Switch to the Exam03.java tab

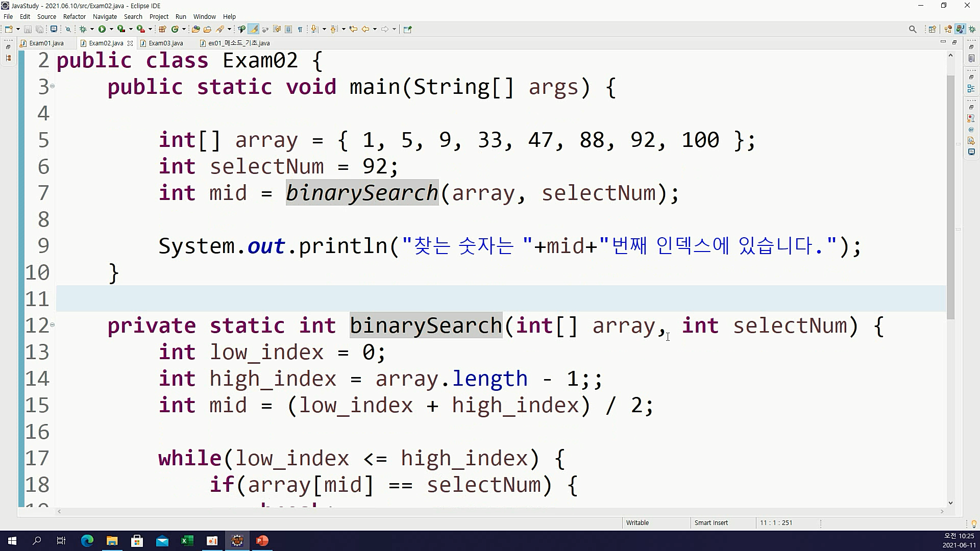[x=165, y=43]
